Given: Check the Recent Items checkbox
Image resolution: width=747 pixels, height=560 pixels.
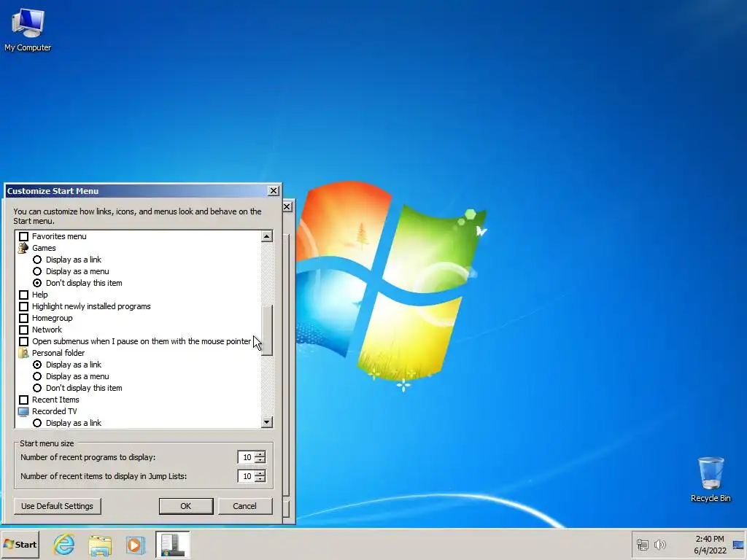Looking at the screenshot, I should [x=23, y=400].
